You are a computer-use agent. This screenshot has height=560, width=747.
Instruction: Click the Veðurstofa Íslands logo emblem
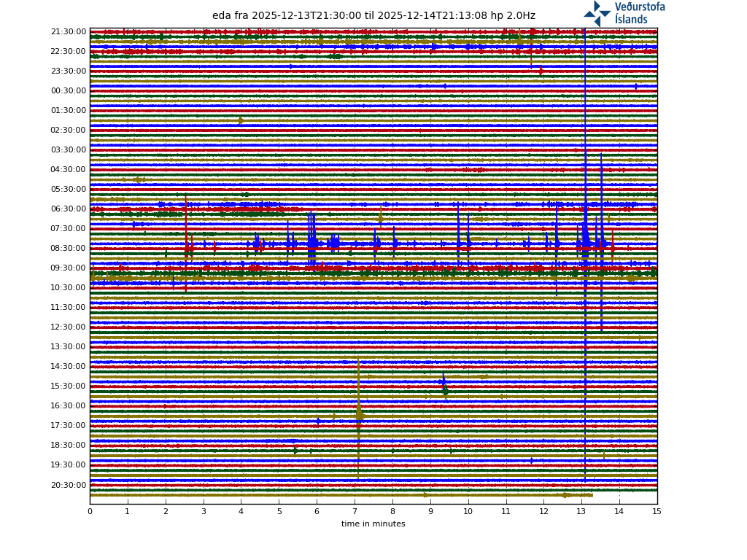coord(597,13)
